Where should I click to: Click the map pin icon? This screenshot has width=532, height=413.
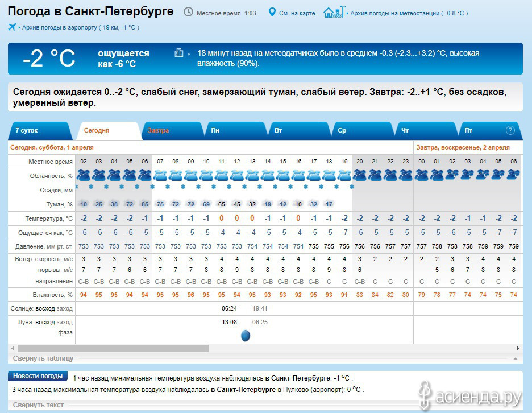coord(272,13)
